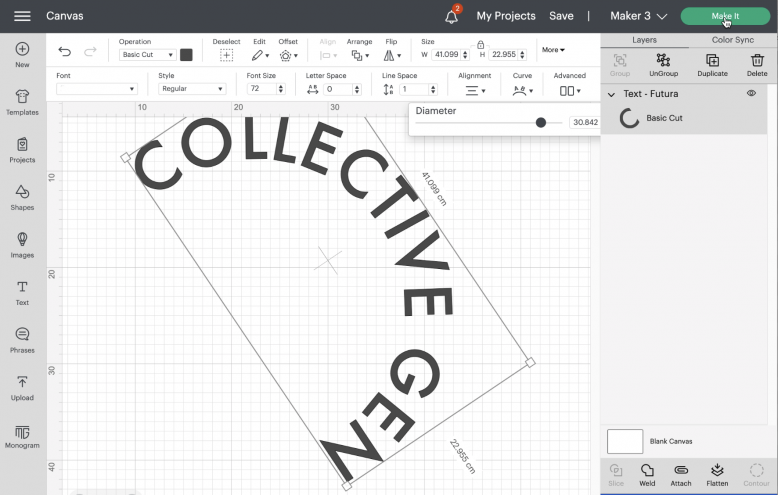The width and height of the screenshot is (778, 495).
Task: Click the green Make It button
Action: [725, 16]
